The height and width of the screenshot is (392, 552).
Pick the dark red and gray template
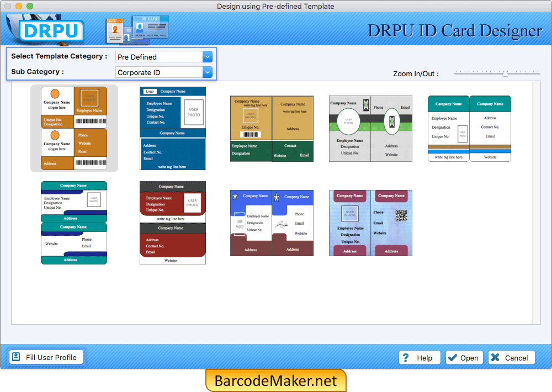click(x=172, y=223)
